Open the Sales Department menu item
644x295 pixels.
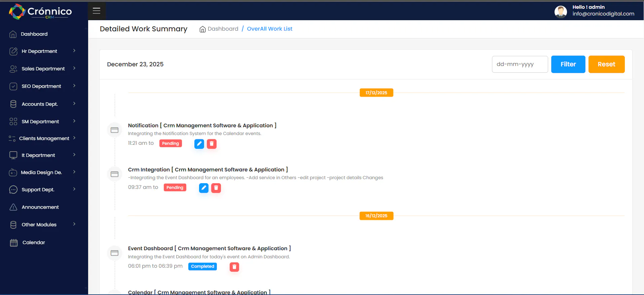click(x=43, y=69)
